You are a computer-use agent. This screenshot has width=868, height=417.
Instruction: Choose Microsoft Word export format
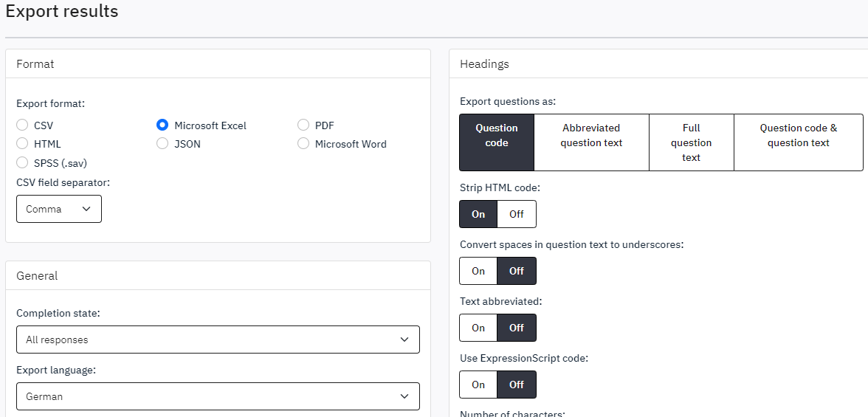[303, 144]
